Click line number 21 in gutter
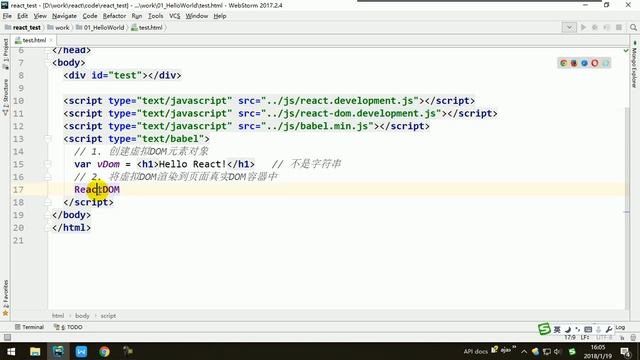 pyautogui.click(x=18, y=240)
